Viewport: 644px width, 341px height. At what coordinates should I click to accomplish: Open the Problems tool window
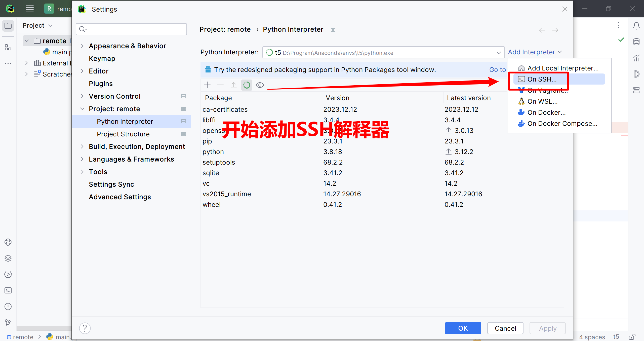[x=8, y=307]
